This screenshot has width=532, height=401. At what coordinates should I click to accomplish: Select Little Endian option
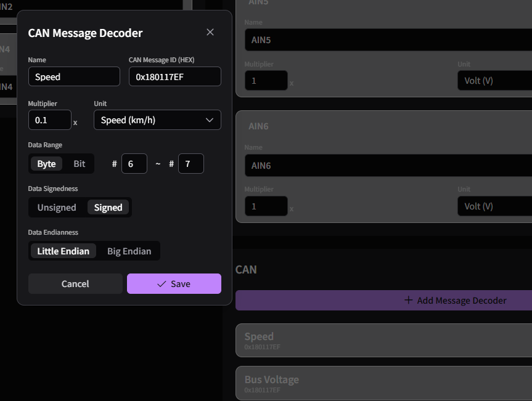pos(63,251)
